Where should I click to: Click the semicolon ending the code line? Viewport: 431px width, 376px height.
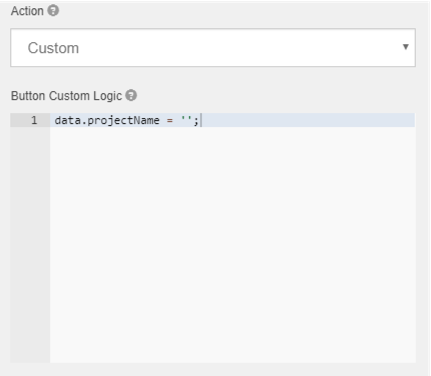[x=196, y=121]
